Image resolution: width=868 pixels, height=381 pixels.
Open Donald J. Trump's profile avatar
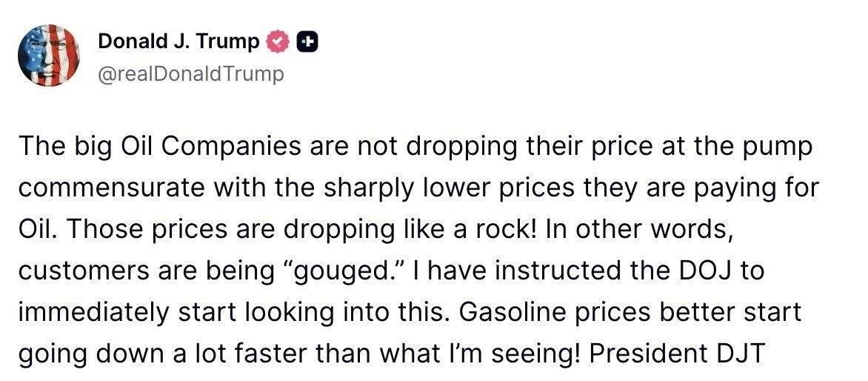49,56
